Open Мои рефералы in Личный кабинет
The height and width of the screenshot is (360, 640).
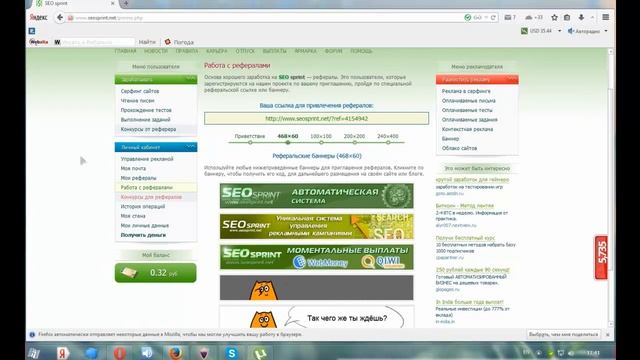click(x=138, y=178)
